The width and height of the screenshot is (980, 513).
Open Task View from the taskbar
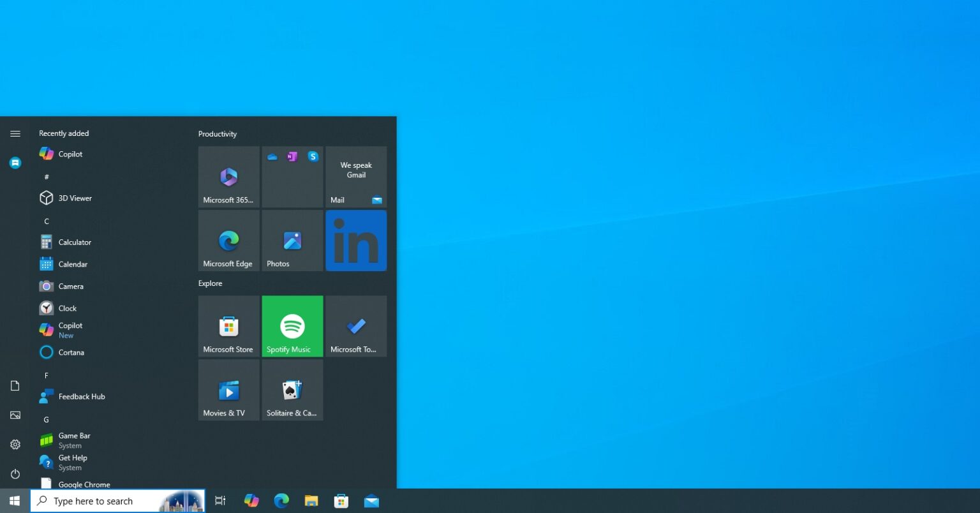point(219,500)
